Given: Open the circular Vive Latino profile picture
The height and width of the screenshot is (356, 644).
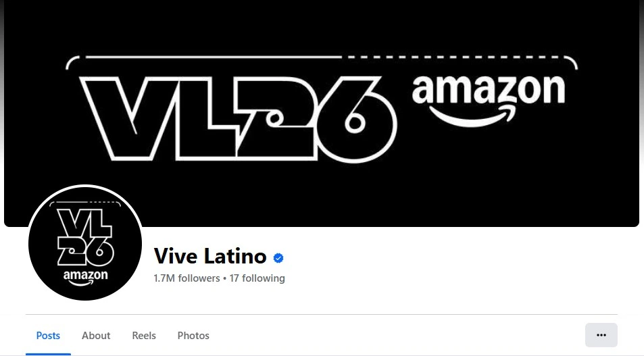Looking at the screenshot, I should tap(85, 243).
